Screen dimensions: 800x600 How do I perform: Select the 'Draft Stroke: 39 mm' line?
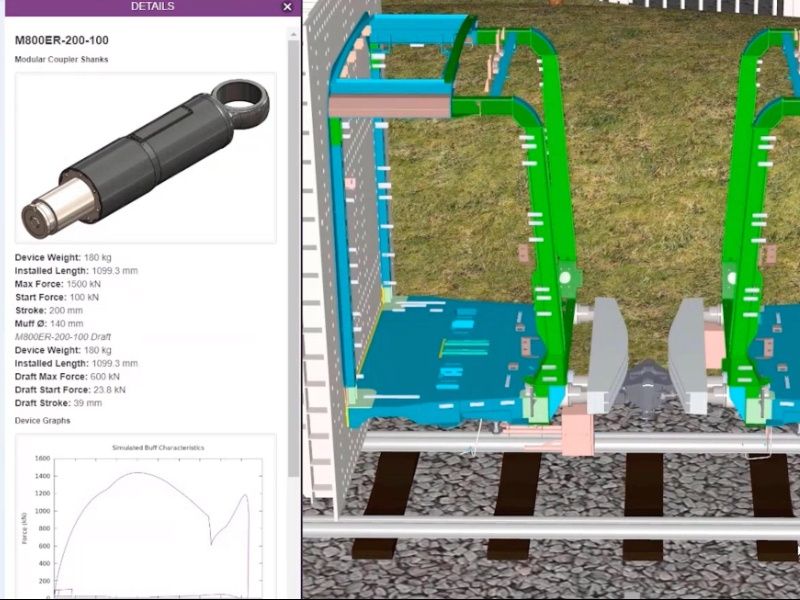[x=58, y=403]
